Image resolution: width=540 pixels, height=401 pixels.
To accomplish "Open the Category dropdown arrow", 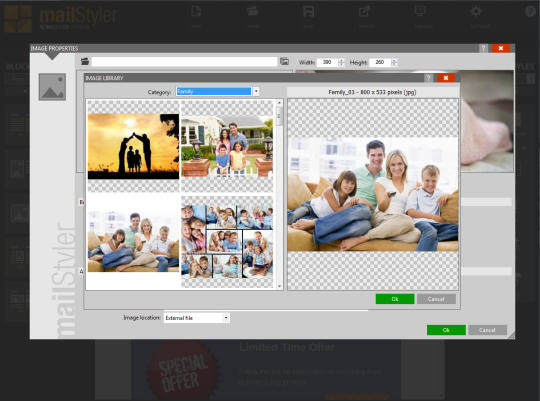I will click(x=256, y=92).
